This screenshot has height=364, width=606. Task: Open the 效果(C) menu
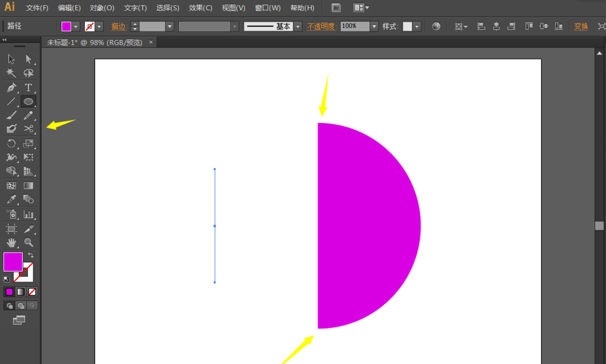click(200, 8)
